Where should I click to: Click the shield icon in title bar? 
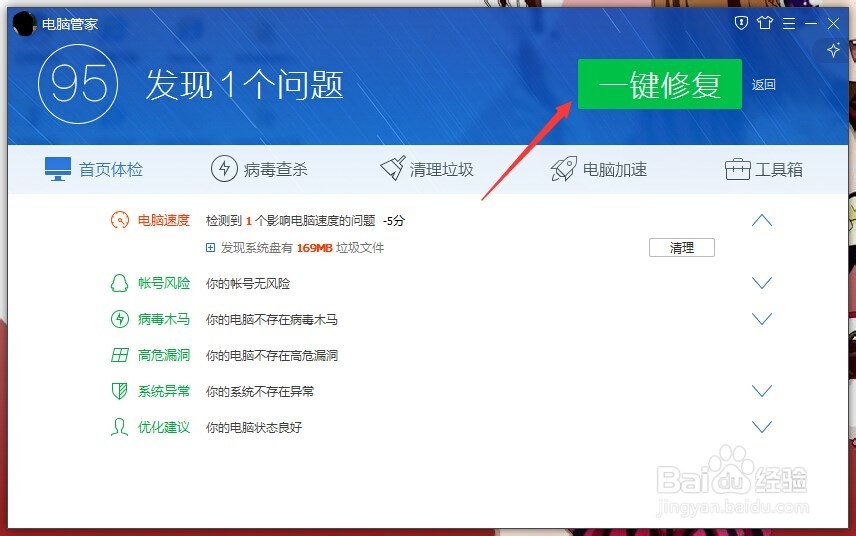741,23
